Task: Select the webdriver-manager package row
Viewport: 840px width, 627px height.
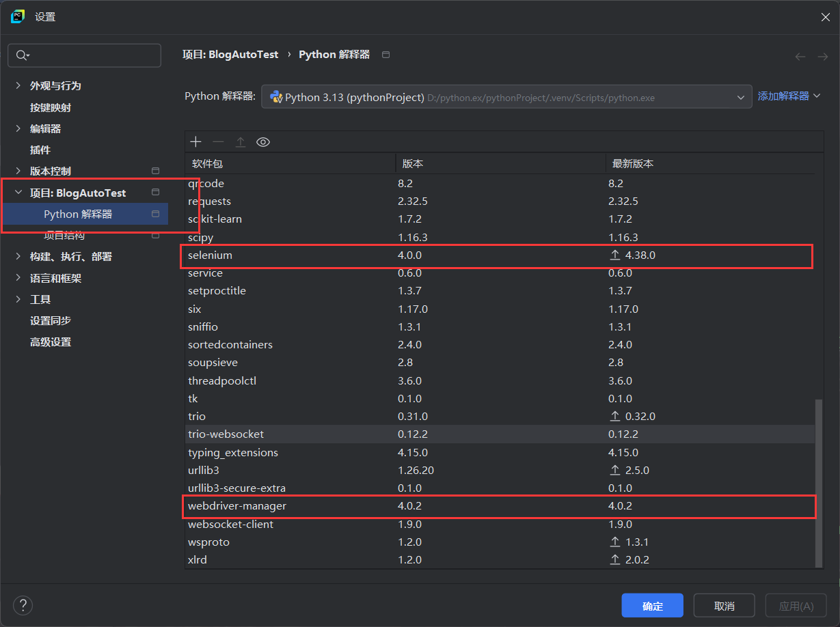Action: pyautogui.click(x=500, y=506)
